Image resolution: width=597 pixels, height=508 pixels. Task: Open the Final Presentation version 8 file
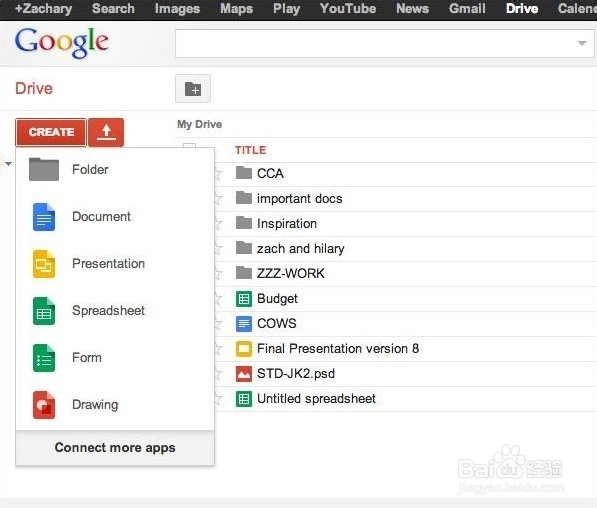338,349
